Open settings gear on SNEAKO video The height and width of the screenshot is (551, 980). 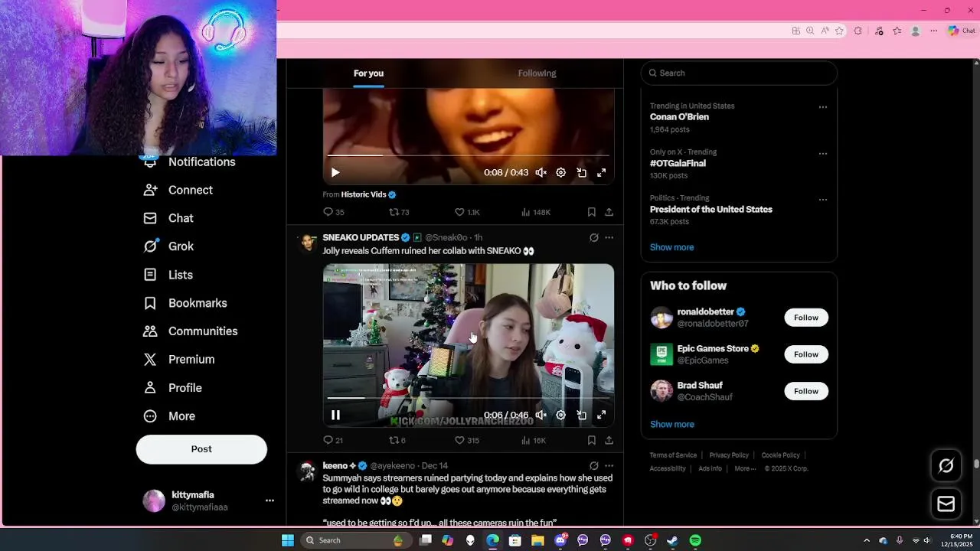[x=560, y=415]
